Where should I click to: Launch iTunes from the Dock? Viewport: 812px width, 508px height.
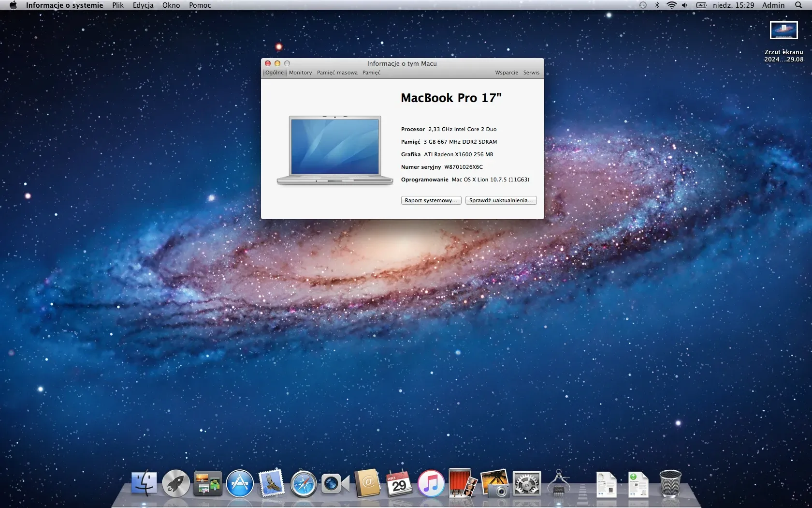pyautogui.click(x=431, y=483)
